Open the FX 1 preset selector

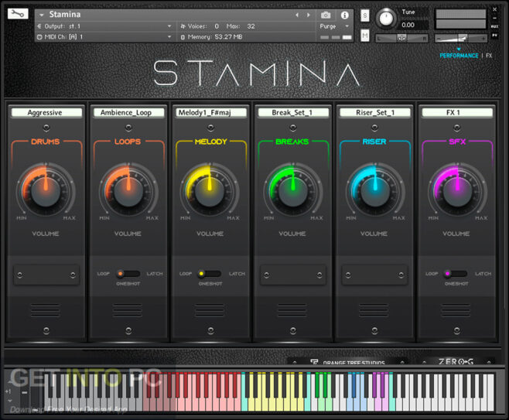pos(456,112)
